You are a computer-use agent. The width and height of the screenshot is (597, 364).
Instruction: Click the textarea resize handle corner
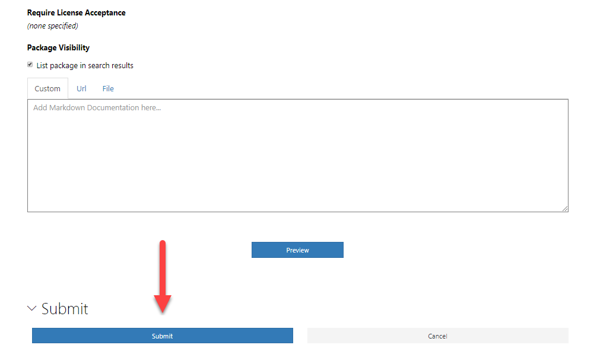565,209
